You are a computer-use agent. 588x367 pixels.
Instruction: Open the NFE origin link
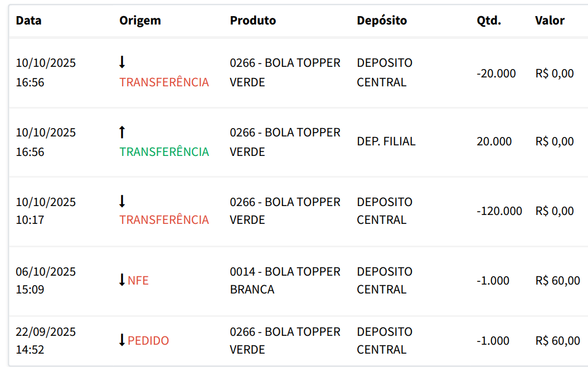click(x=138, y=281)
